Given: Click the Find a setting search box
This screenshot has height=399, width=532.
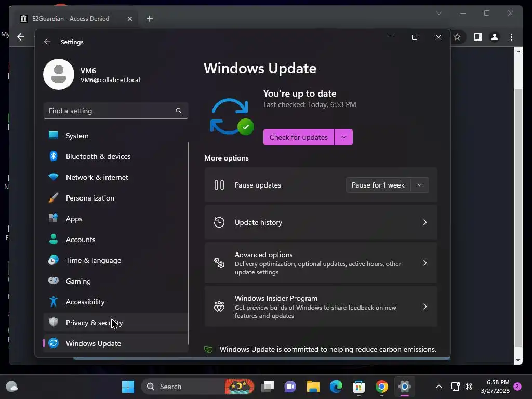Looking at the screenshot, I should point(116,111).
